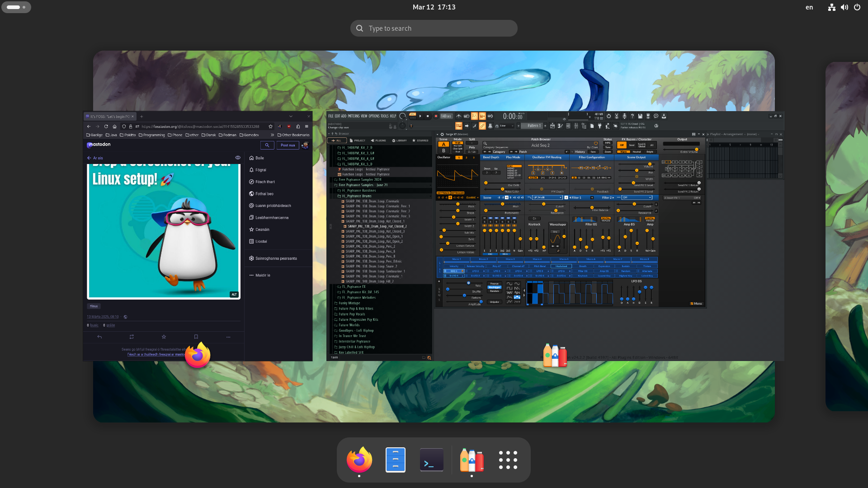Open the Files app in dock
The image size is (868, 488).
[395, 460]
